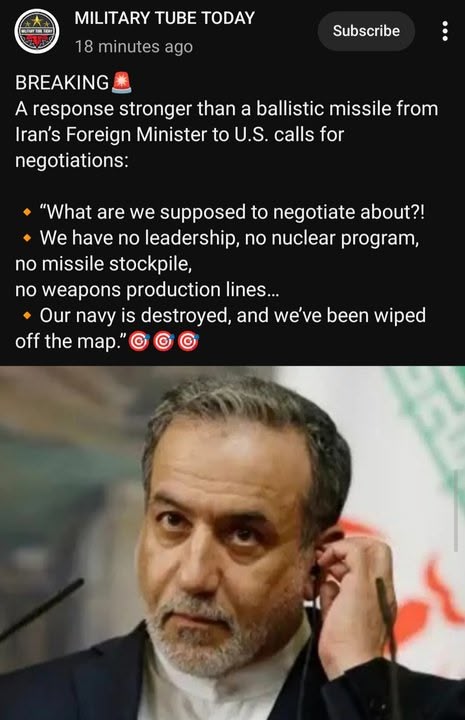Viewport: 465px width, 720px height.
Task: Click the orange diamond before "What are we"
Action: pyautogui.click(x=27, y=213)
